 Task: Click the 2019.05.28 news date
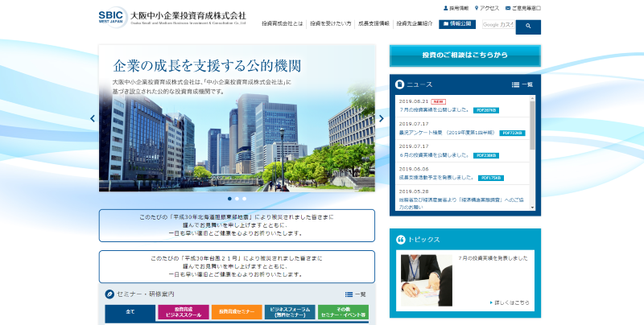click(414, 191)
